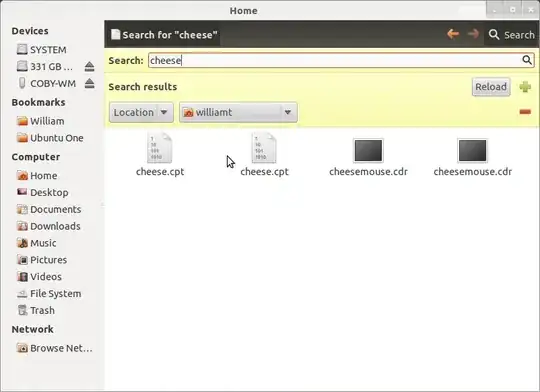Select the first cheesemouse.cdr thumbnail
The width and height of the screenshot is (540, 392).
[x=368, y=150]
